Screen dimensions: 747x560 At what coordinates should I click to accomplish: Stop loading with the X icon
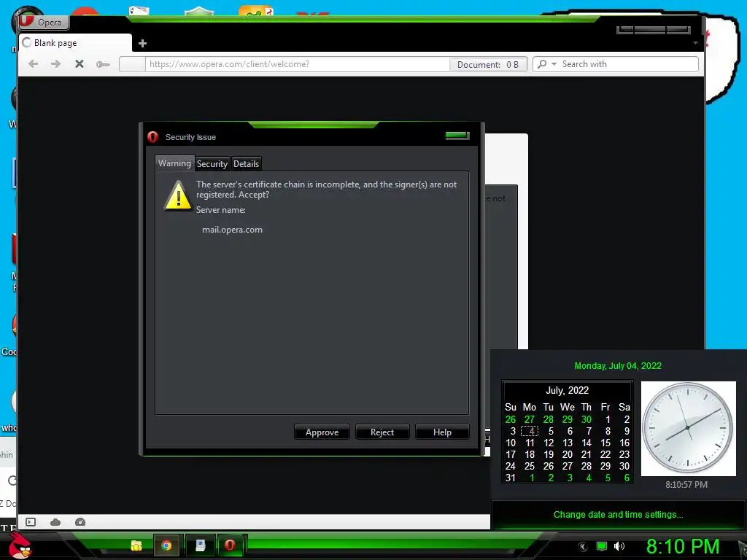79,64
